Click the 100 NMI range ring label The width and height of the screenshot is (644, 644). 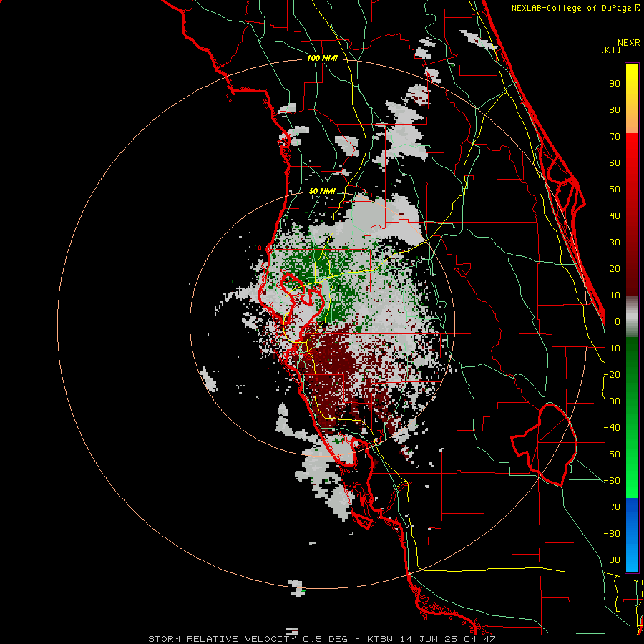322,59
